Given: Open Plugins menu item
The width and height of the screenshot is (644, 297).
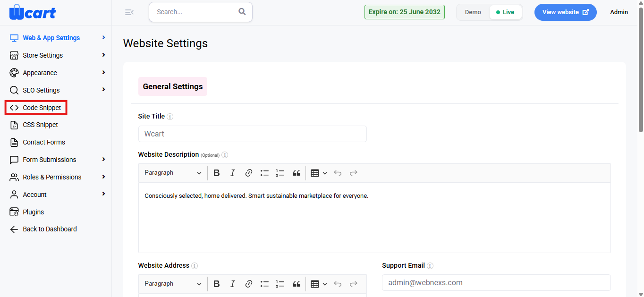Looking at the screenshot, I should click(27, 212).
